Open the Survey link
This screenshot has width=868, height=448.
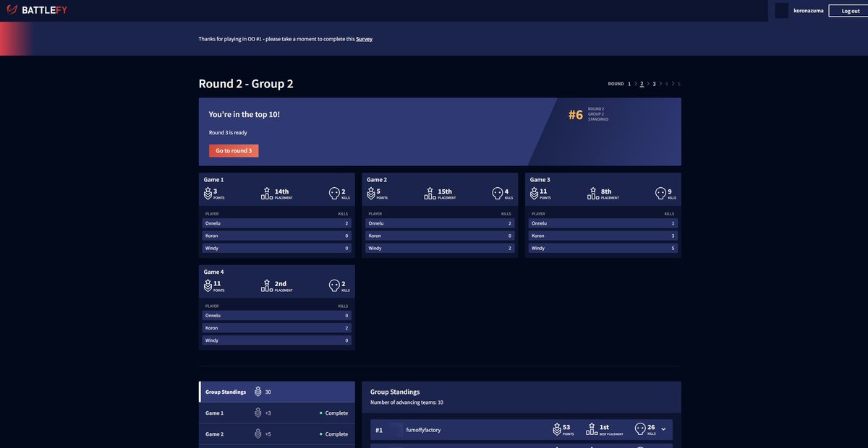364,39
